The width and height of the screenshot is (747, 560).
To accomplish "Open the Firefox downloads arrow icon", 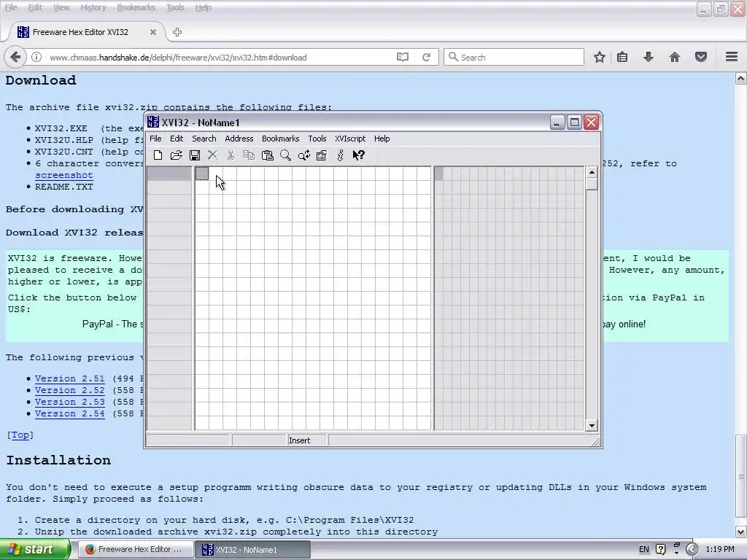I will pyautogui.click(x=649, y=57).
